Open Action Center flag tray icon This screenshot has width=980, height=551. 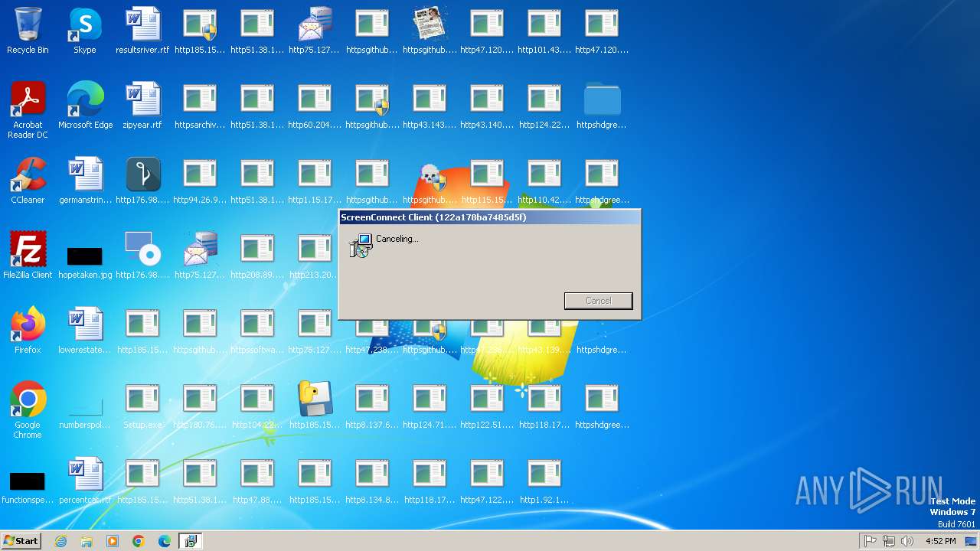click(871, 541)
